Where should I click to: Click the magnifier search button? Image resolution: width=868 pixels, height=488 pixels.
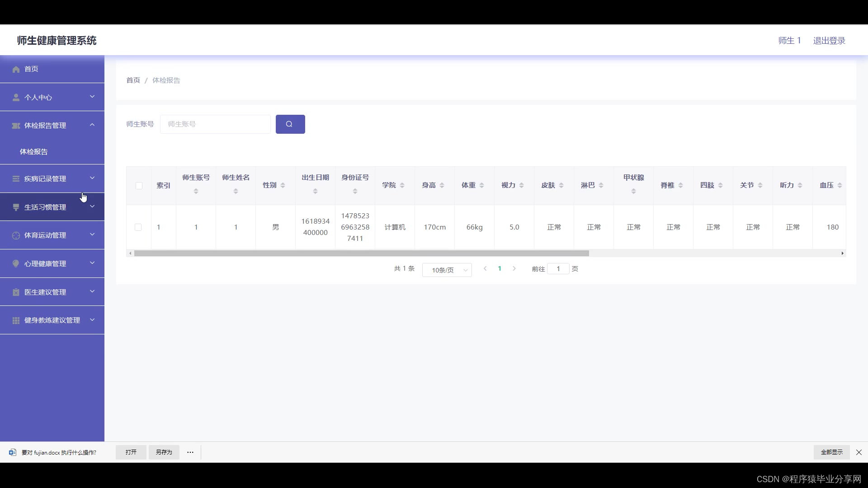coord(290,124)
